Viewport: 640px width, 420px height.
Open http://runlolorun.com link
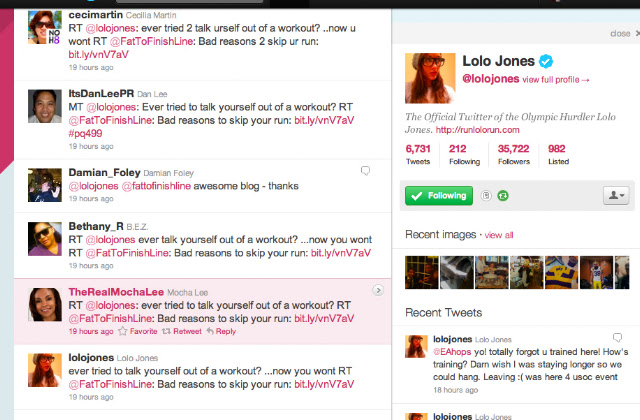click(x=478, y=130)
